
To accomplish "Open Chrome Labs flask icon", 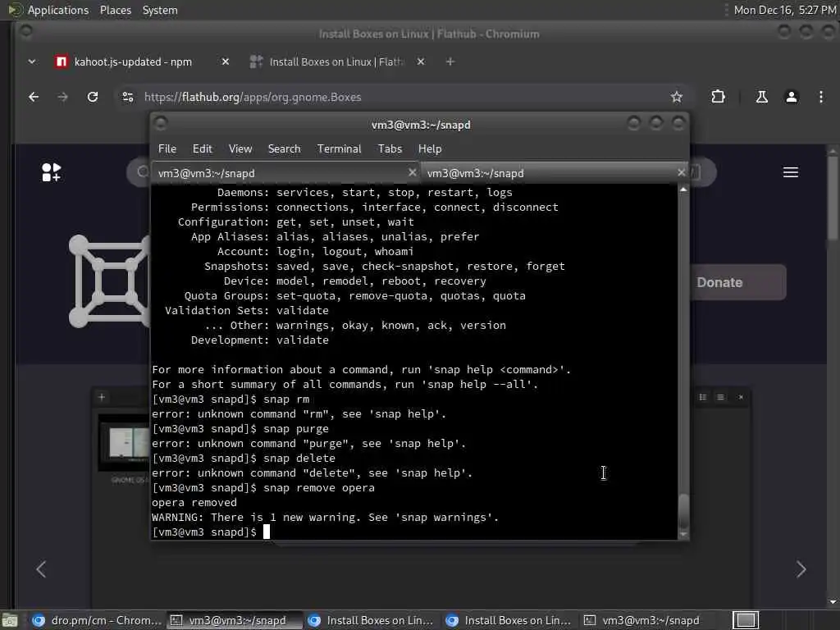I will (762, 97).
